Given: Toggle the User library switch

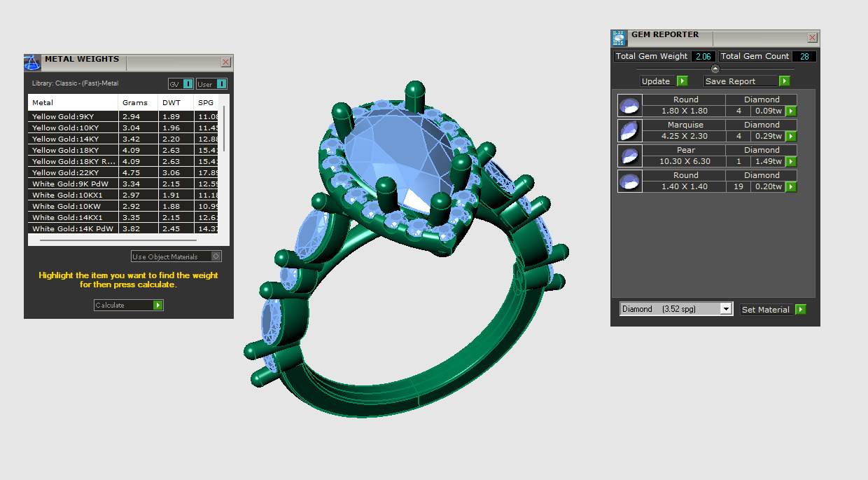Looking at the screenshot, I should (221, 84).
